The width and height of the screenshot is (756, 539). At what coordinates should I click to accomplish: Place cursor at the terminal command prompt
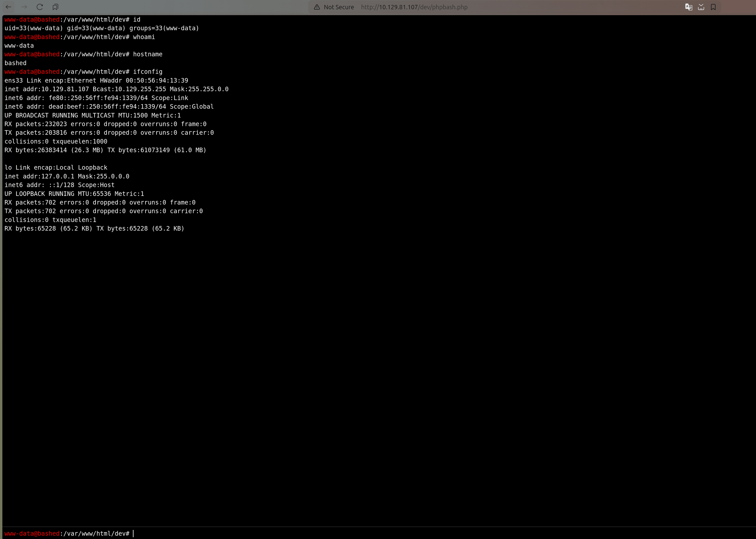(134, 533)
